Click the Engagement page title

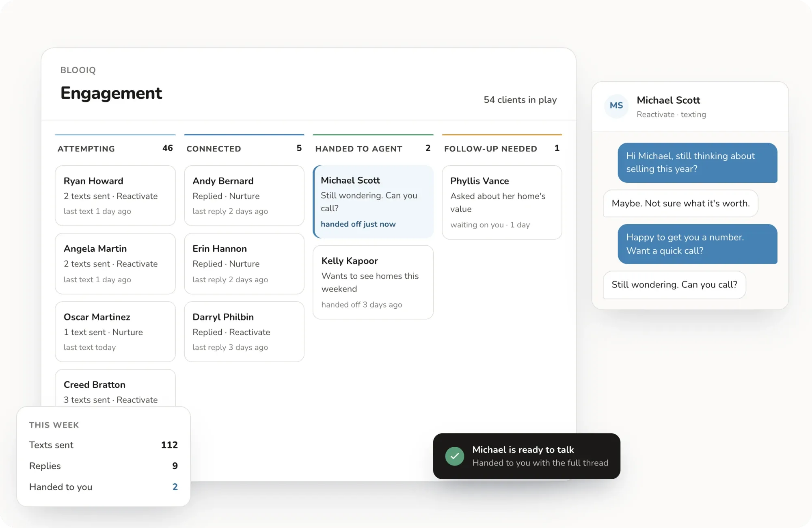click(111, 93)
